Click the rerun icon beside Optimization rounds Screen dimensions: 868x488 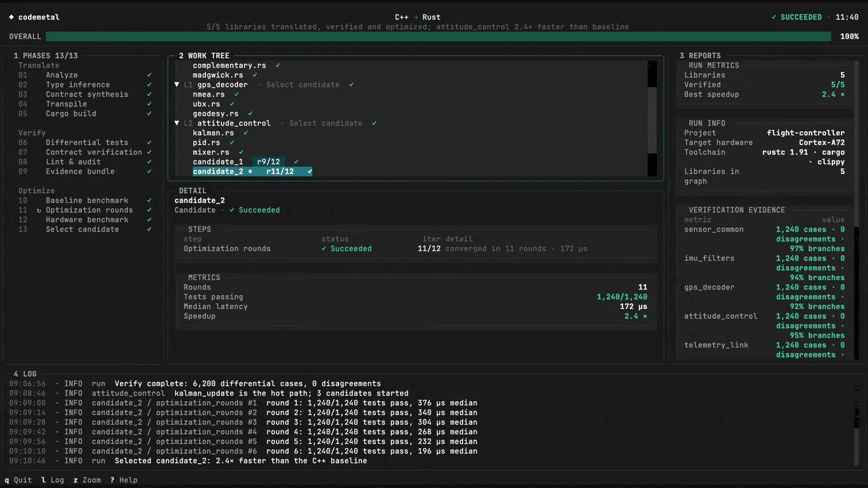click(39, 210)
